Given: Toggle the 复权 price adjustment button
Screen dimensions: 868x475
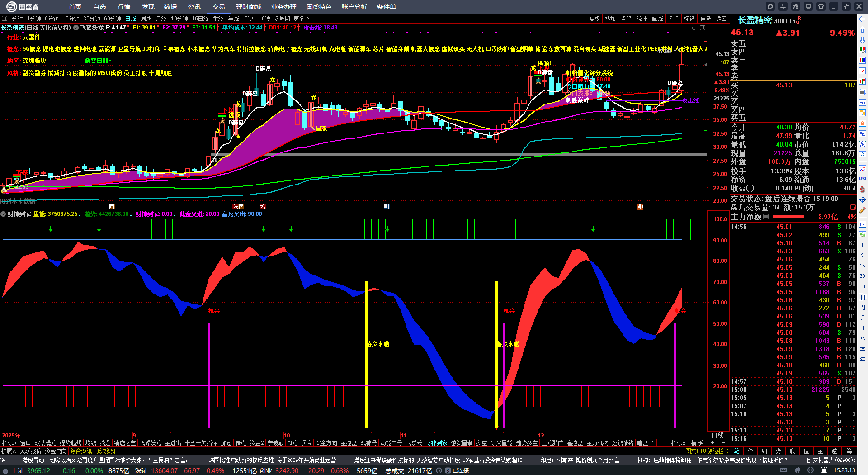Looking at the screenshot, I should coord(595,19).
